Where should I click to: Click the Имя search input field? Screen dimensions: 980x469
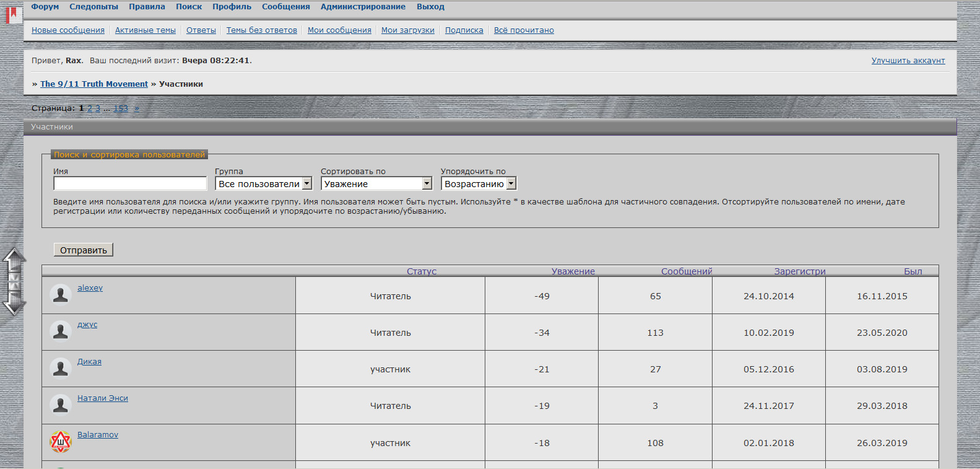(x=130, y=183)
